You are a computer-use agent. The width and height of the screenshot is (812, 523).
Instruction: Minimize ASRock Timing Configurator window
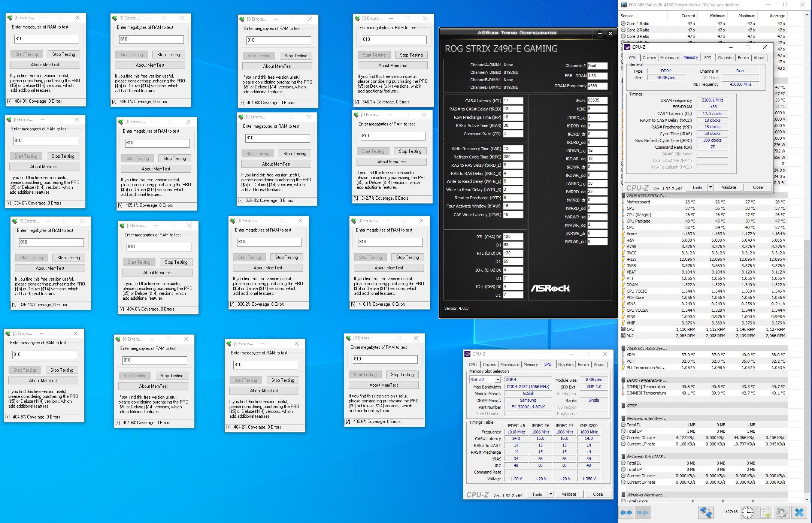[600, 34]
